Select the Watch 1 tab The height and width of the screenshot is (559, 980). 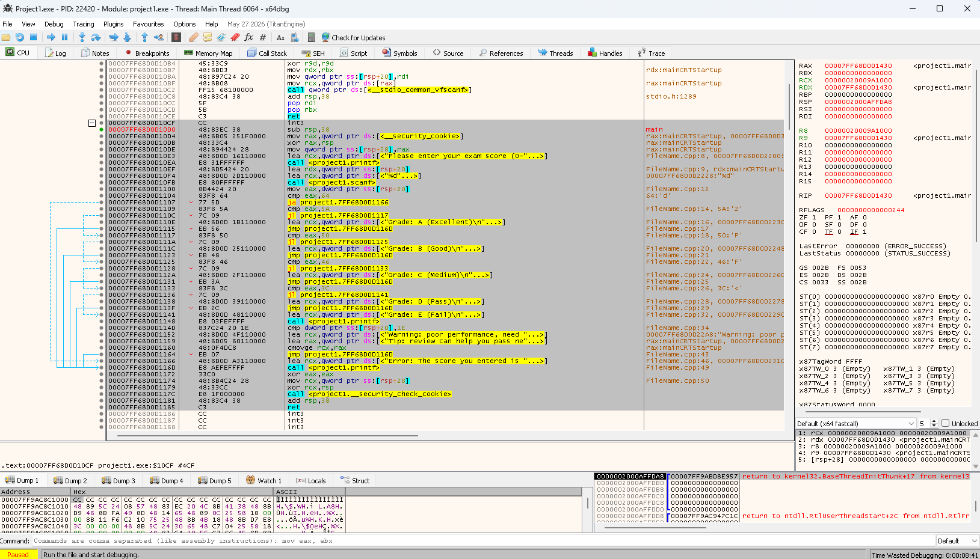(263, 480)
